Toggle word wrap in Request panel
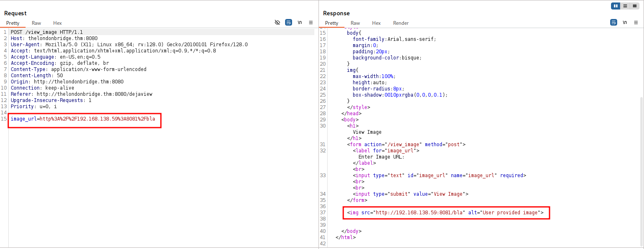 point(288,23)
